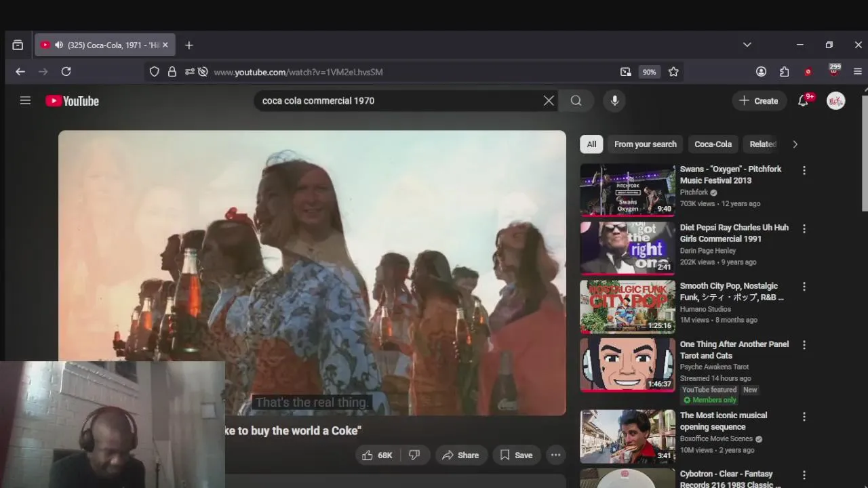The height and width of the screenshot is (488, 868).
Task: Open YouTube notifications bell
Action: coord(803,100)
